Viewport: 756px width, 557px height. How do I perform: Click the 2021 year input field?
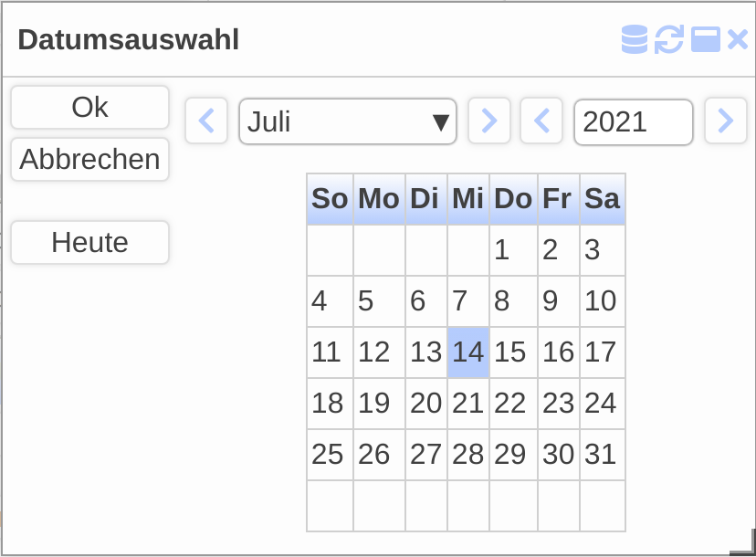click(x=634, y=122)
